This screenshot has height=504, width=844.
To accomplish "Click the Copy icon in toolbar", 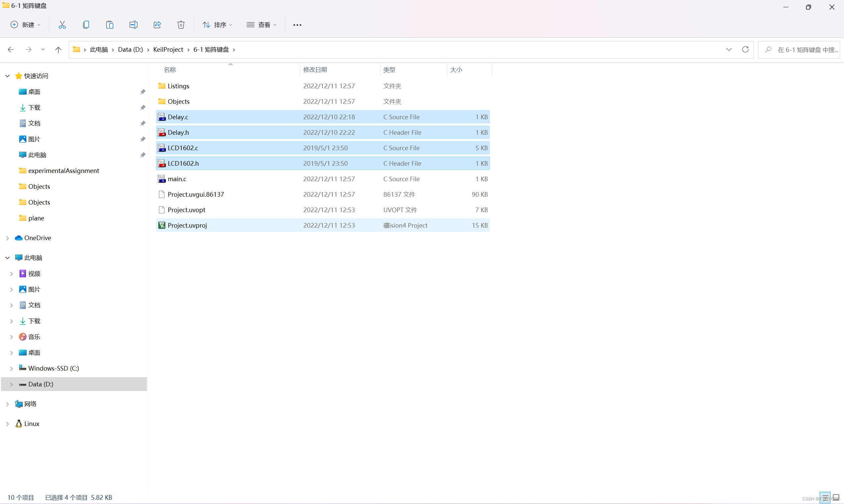I will pyautogui.click(x=86, y=25).
